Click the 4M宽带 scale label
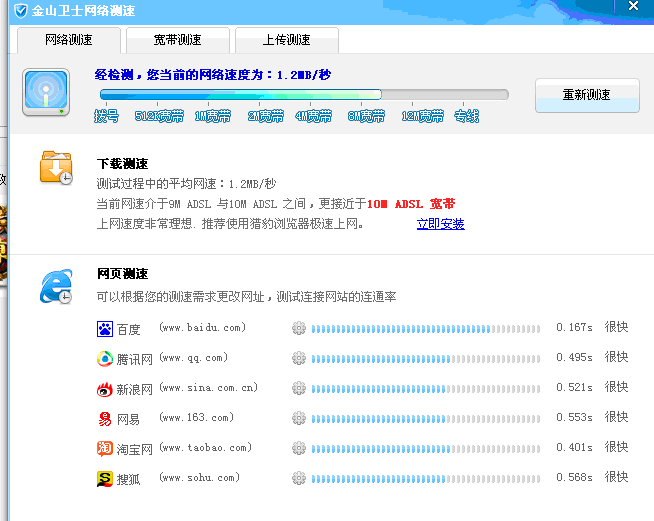 tap(314, 116)
